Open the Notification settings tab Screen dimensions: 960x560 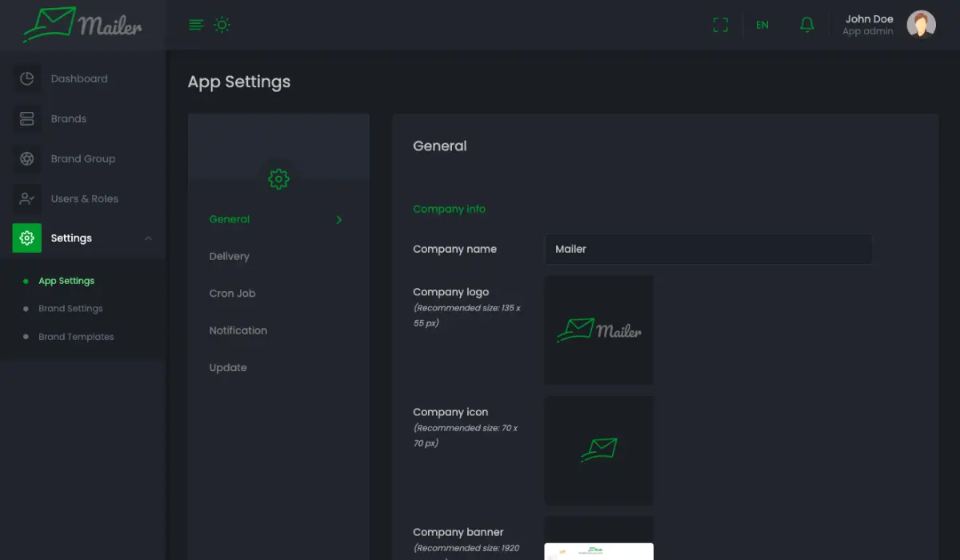(238, 330)
